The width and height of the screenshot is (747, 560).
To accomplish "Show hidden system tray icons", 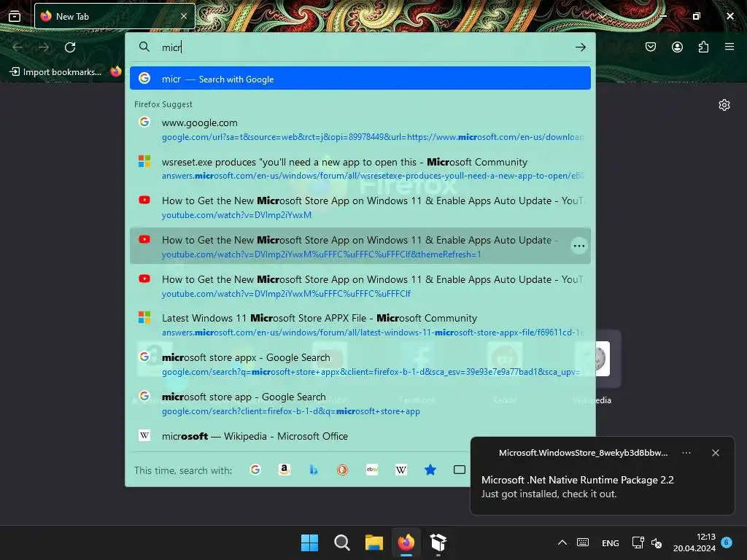I will [x=562, y=542].
